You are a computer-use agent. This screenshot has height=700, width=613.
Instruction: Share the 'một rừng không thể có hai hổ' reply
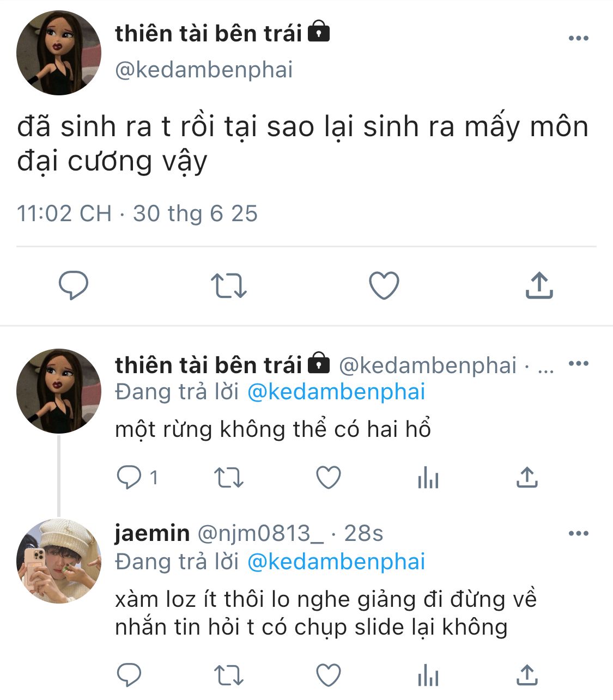[x=527, y=477]
